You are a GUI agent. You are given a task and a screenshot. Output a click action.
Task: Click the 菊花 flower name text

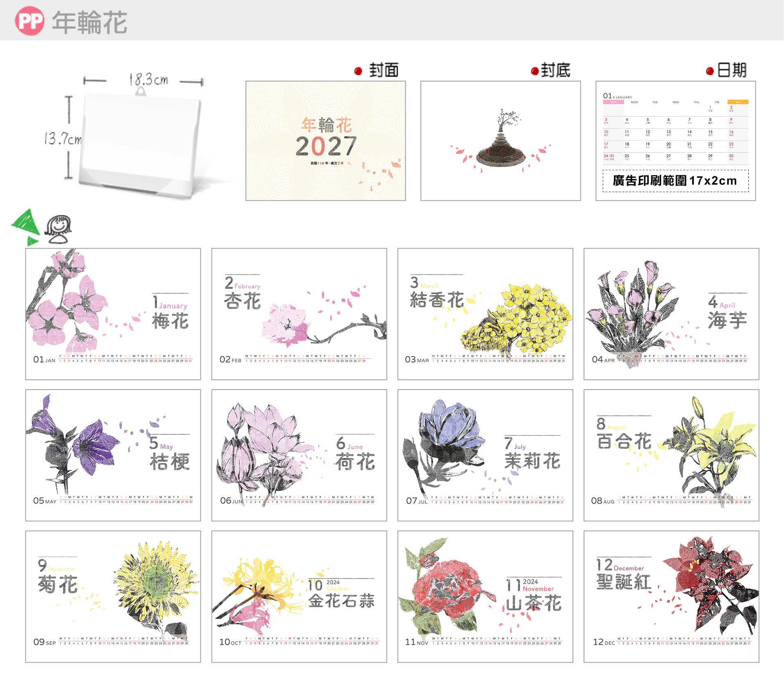click(x=58, y=584)
